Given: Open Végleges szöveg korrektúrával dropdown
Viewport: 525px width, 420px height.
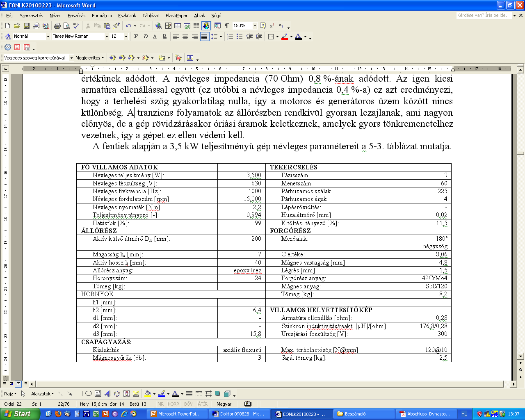Looking at the screenshot, I should click(x=71, y=58).
